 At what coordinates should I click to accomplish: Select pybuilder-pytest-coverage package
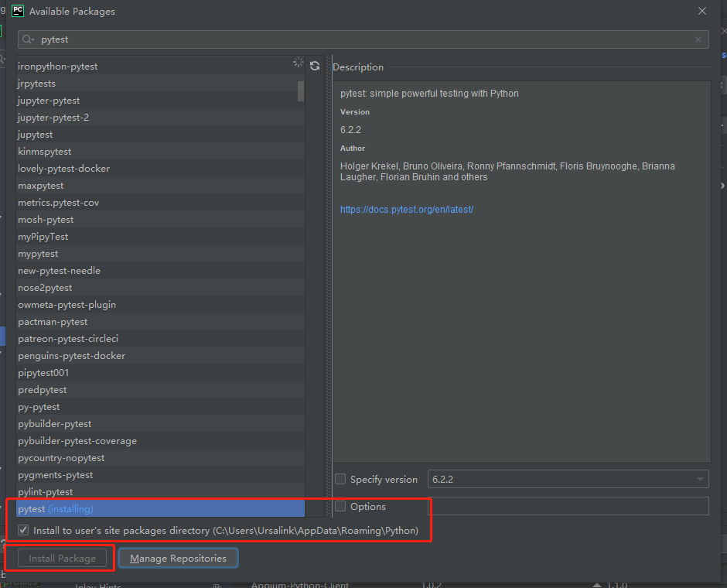coord(160,440)
